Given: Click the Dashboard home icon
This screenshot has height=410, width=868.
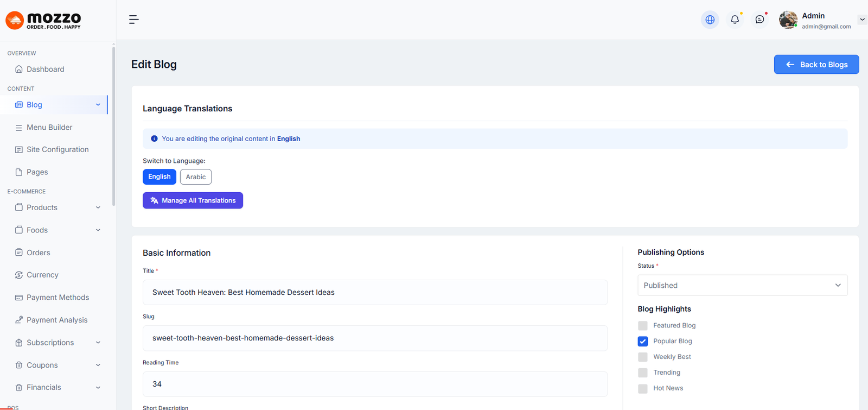Looking at the screenshot, I should (19, 70).
